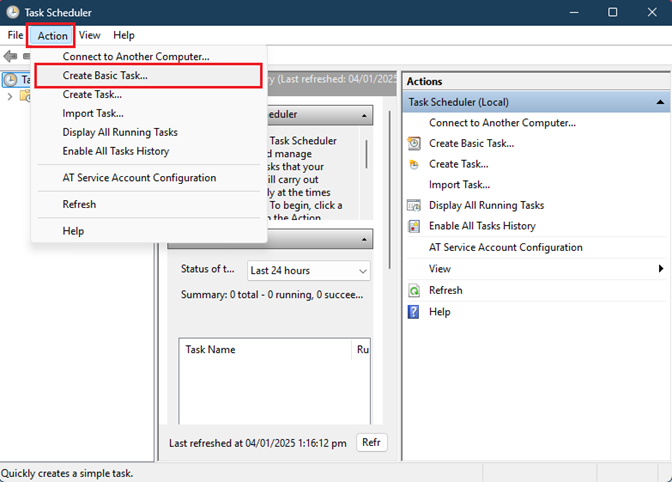Open the Help menu in menu bar

click(124, 35)
